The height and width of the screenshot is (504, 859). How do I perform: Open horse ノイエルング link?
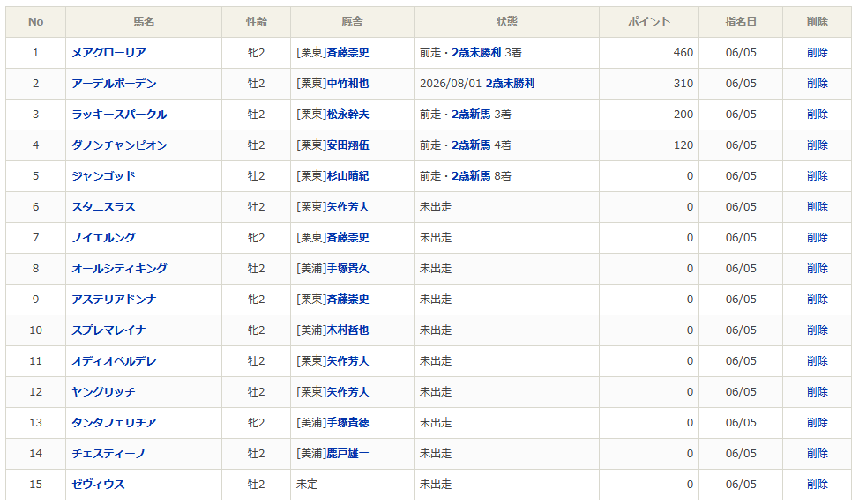(x=103, y=238)
